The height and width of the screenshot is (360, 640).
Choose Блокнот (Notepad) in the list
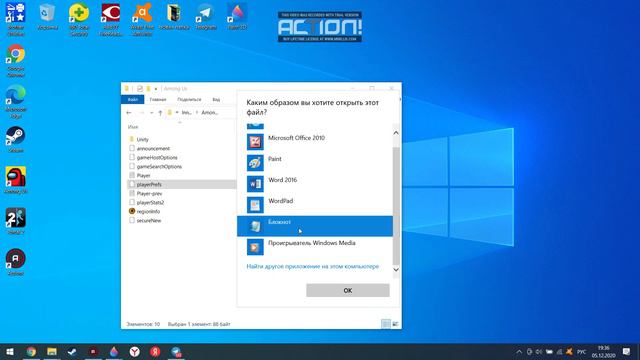tap(315, 226)
